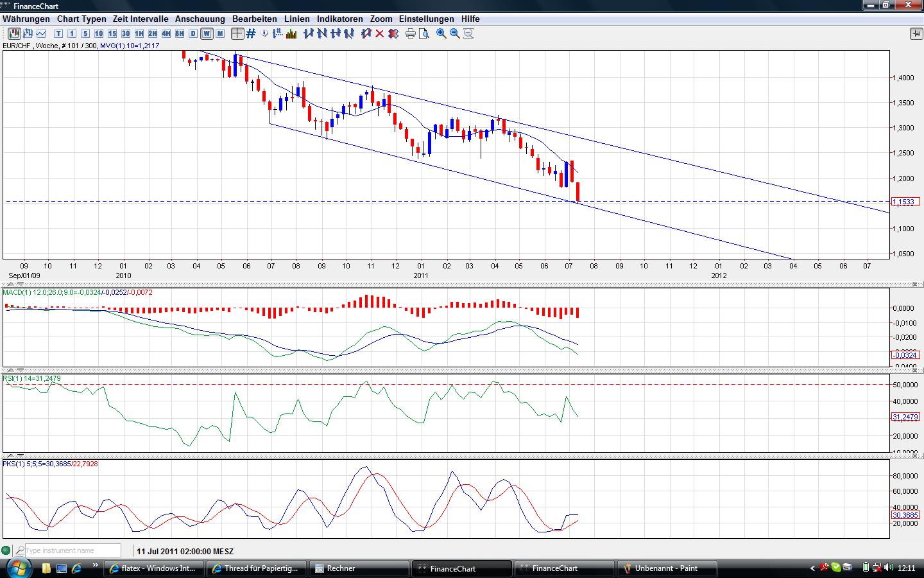924x578 pixels.
Task: Open the Indikatoren menu
Action: click(x=339, y=19)
